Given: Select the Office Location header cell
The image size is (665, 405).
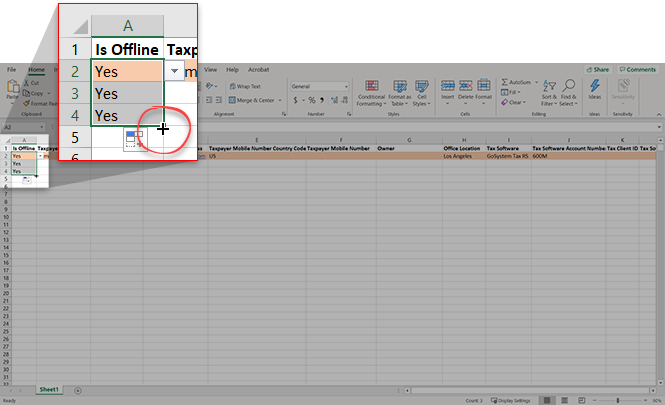Looking at the screenshot, I should pos(464,148).
